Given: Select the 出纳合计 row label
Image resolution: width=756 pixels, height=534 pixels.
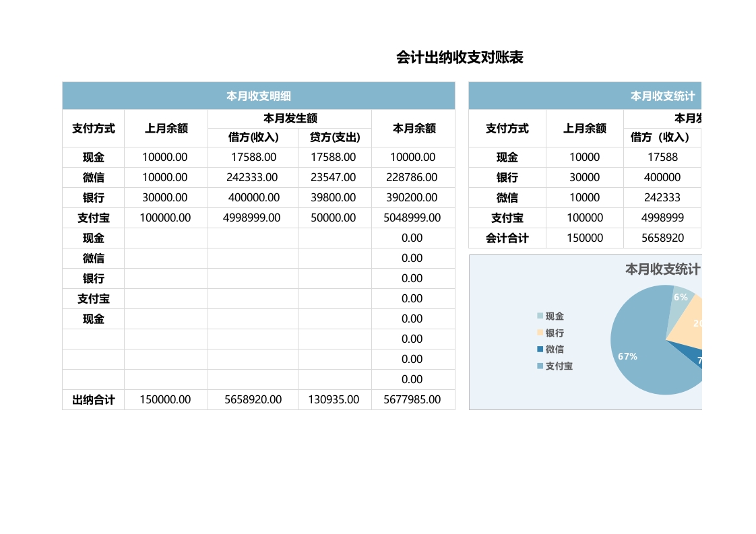Looking at the screenshot, I should coord(93,399).
